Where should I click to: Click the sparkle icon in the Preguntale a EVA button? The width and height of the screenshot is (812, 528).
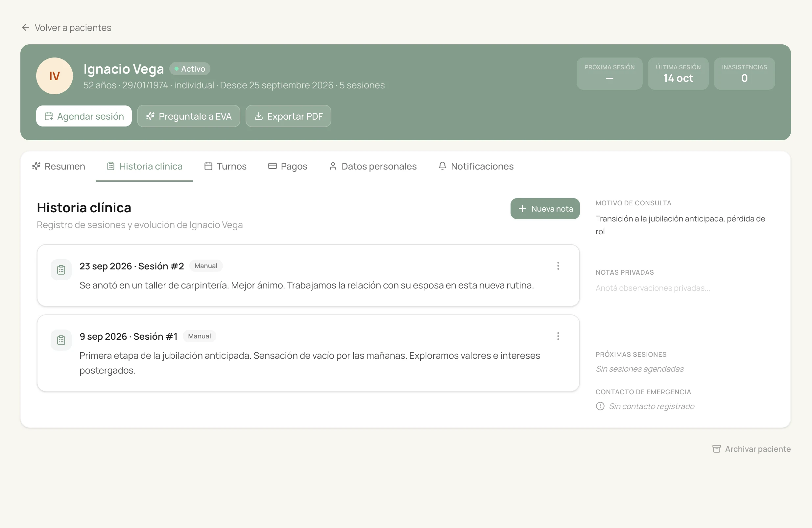click(150, 116)
